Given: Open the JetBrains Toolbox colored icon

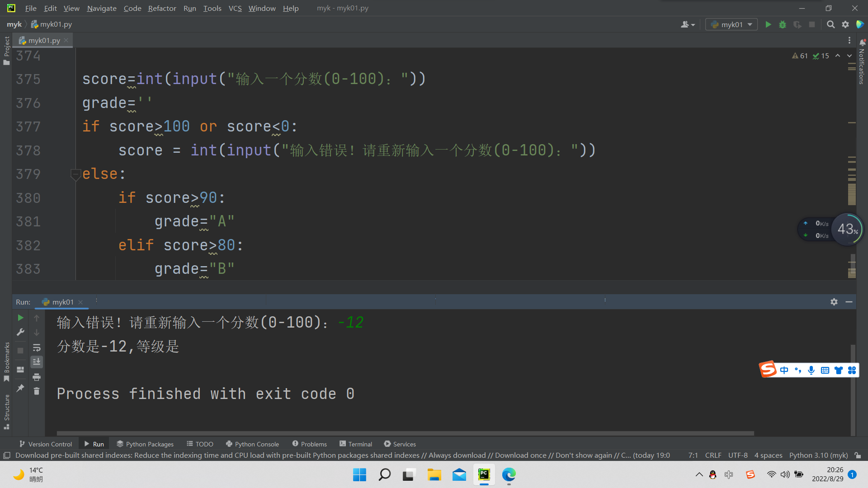Looking at the screenshot, I should click(860, 24).
